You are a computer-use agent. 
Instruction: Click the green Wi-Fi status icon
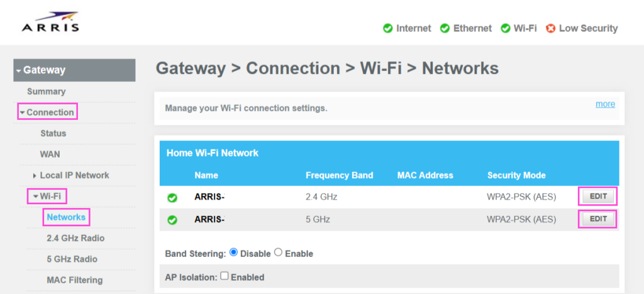point(505,28)
